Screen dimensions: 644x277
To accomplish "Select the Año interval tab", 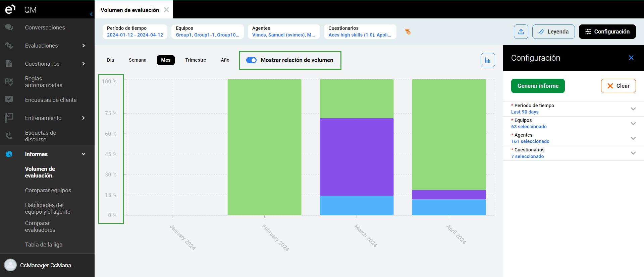I will point(225,60).
